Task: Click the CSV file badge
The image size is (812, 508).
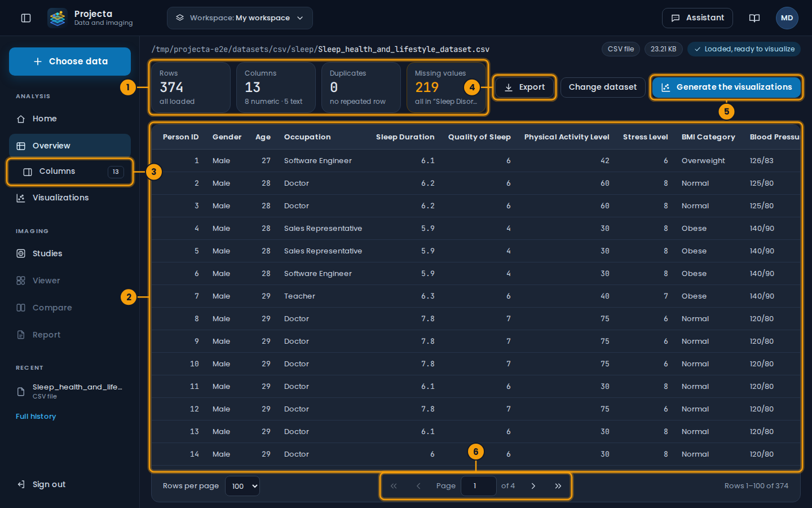Action: (x=621, y=49)
